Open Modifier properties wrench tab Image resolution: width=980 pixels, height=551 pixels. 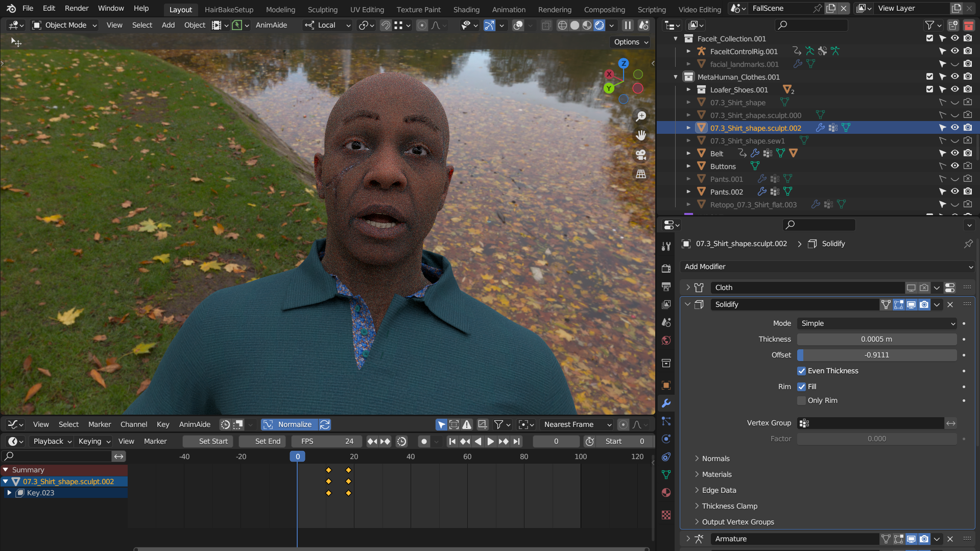coord(666,403)
